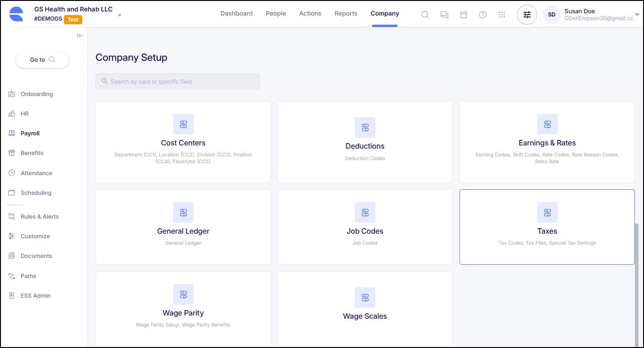The width and height of the screenshot is (644, 348).
Task: Click the company logo icon
Action: (x=16, y=14)
